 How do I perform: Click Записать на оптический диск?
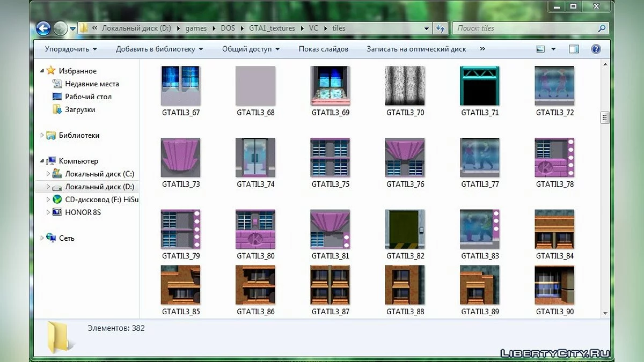click(416, 49)
